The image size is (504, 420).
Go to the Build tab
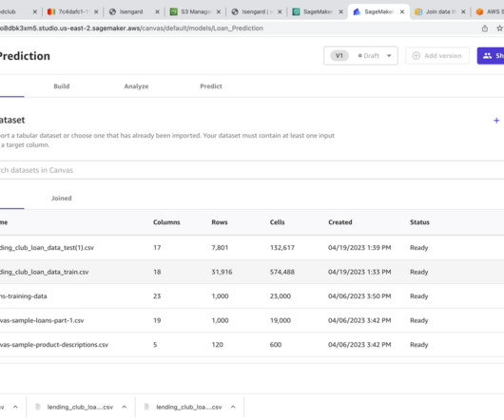pyautogui.click(x=62, y=86)
